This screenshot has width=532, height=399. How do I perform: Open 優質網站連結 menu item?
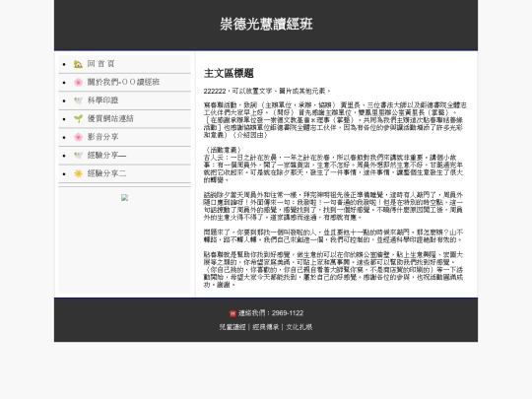[x=110, y=119]
